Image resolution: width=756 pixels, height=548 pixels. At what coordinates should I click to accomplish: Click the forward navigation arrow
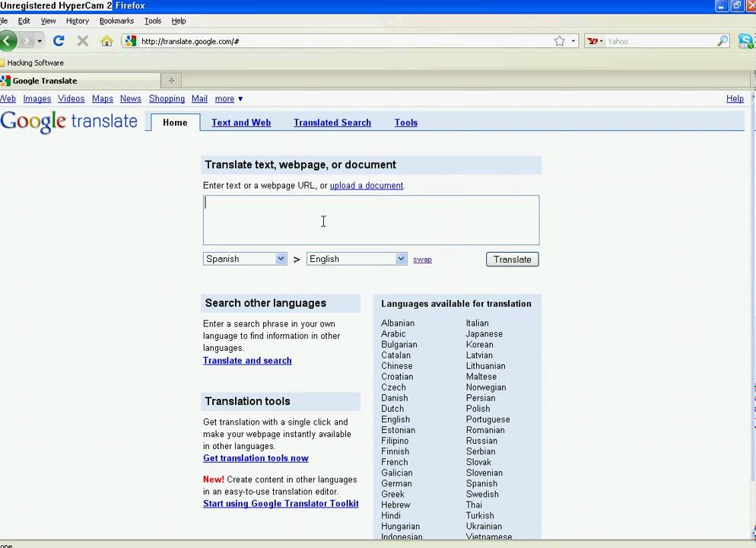26,41
